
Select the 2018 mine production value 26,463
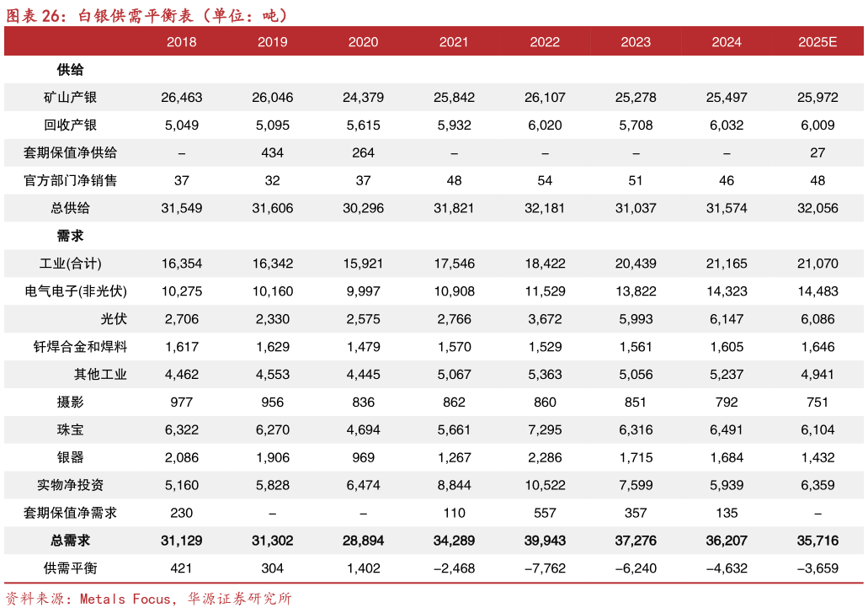[x=182, y=98]
